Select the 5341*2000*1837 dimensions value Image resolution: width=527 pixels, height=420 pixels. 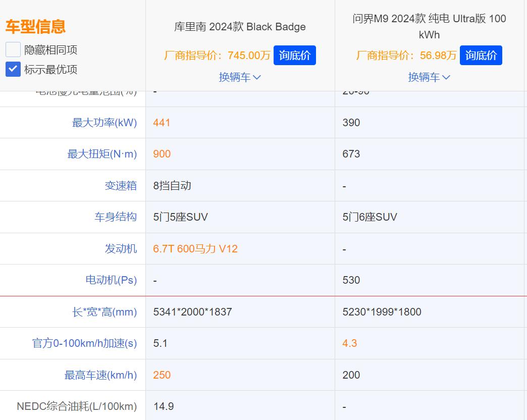click(x=193, y=312)
